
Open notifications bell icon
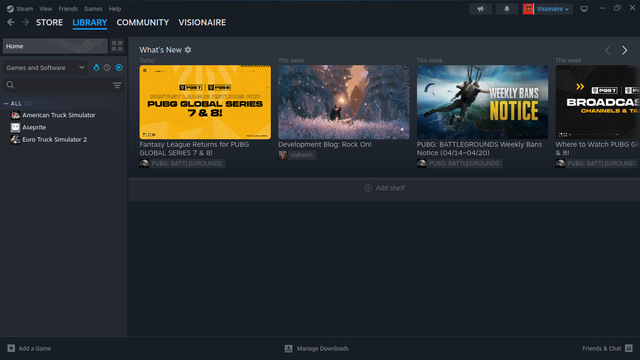click(x=507, y=9)
